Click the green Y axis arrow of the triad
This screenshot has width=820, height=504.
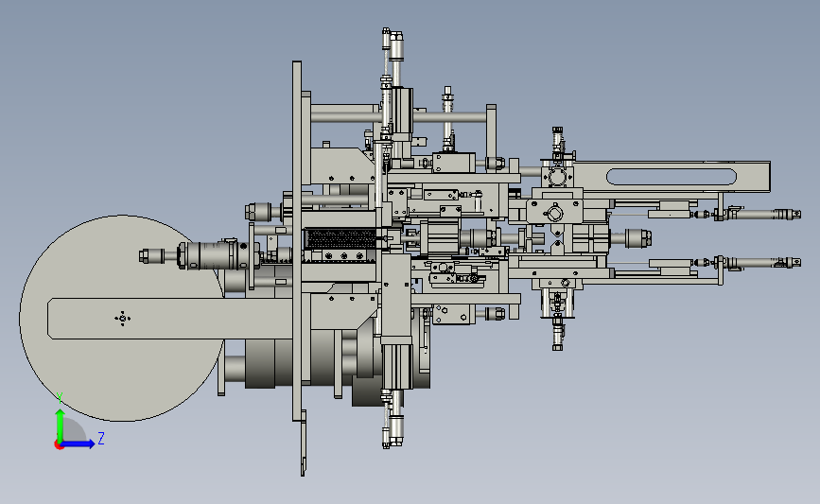click(61, 425)
